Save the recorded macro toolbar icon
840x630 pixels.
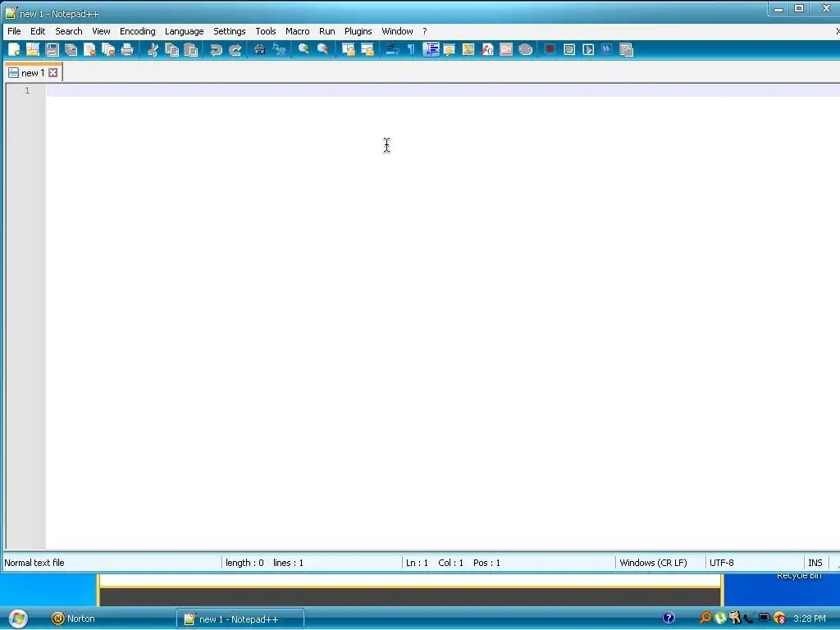click(626, 50)
